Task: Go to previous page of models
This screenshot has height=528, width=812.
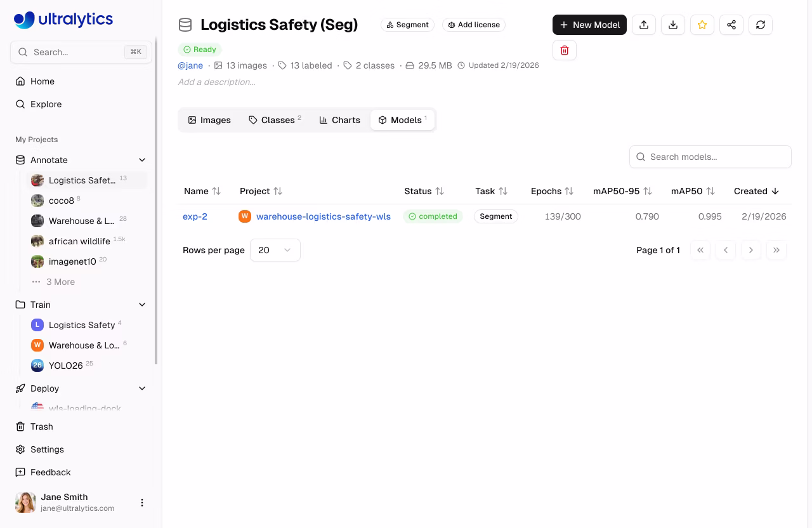Action: 726,250
